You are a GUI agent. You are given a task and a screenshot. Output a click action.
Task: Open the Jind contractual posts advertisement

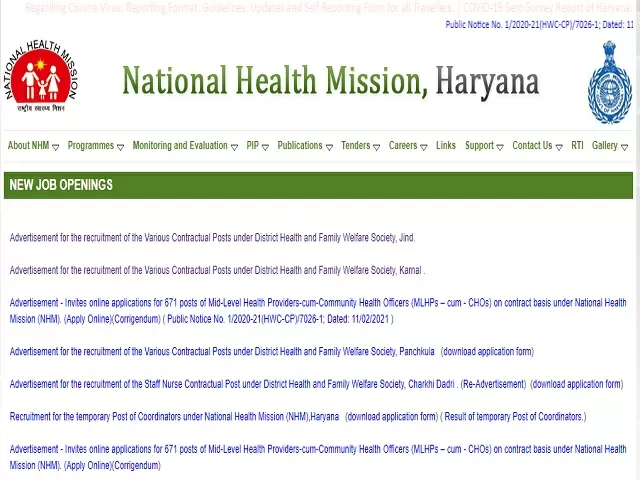click(212, 238)
